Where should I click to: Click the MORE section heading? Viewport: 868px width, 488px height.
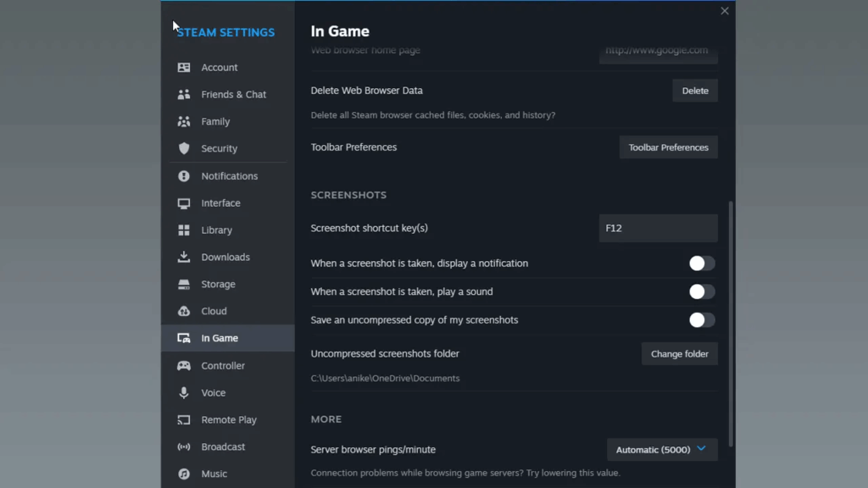[x=326, y=419]
